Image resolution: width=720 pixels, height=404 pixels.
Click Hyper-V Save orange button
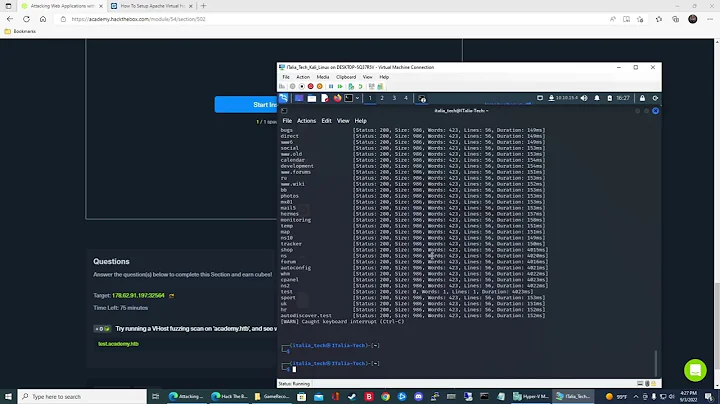point(320,86)
